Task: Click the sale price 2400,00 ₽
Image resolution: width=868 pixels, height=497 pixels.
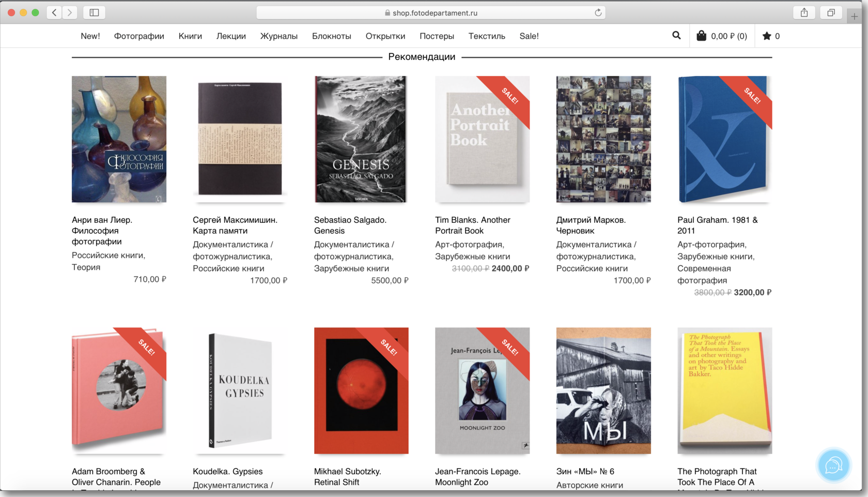Action: coord(510,268)
